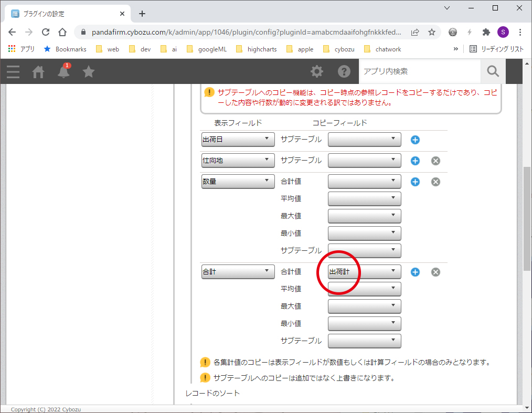Open the googleML bookmark folder
This screenshot has height=413, width=532.
pyautogui.click(x=207, y=49)
